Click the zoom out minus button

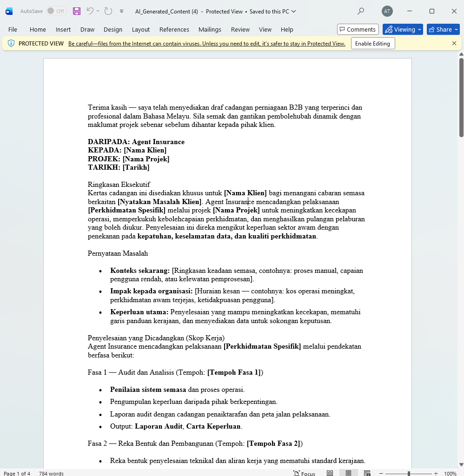tap(381, 473)
